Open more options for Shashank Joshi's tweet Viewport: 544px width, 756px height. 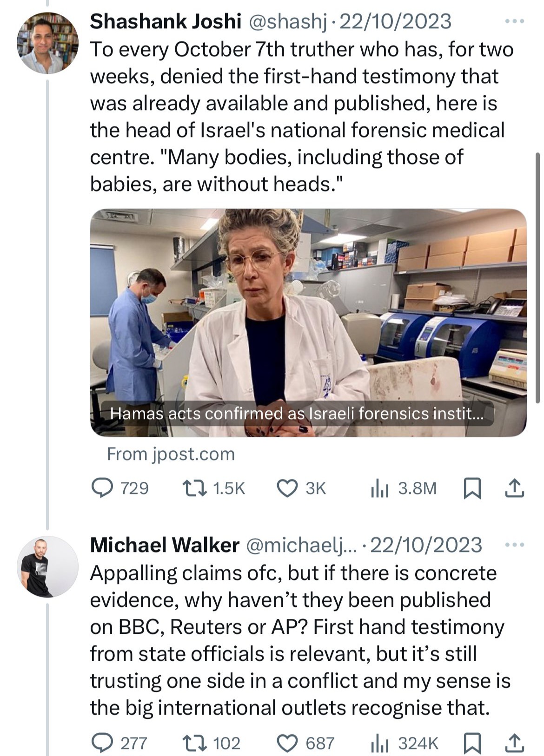(515, 21)
